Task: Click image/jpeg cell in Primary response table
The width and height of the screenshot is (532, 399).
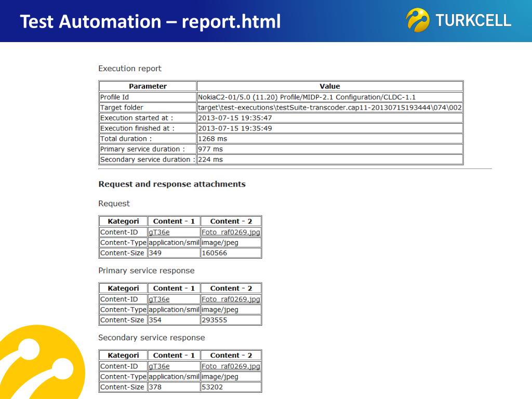Action: point(231,310)
